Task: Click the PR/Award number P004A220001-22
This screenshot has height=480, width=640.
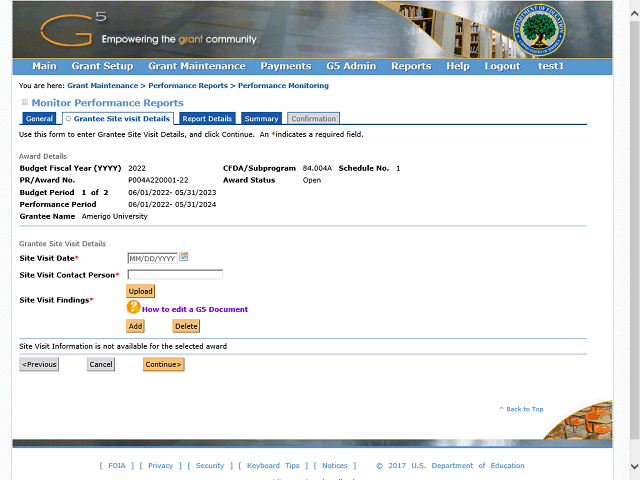Action: click(x=158, y=180)
